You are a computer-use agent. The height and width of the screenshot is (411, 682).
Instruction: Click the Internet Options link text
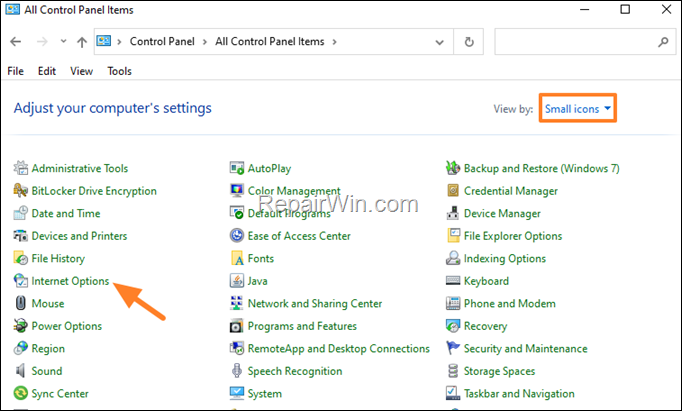[x=70, y=281]
